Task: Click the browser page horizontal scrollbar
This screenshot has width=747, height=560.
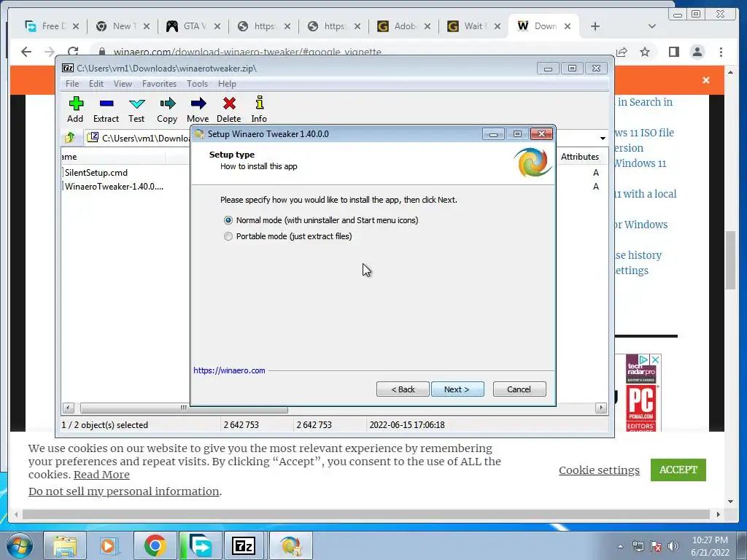Action: pos(366,515)
